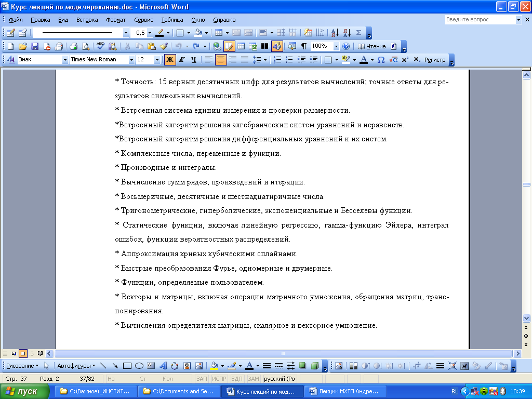Expand Рисование drawing menu
Screen dimensions: 532x399
(22, 366)
